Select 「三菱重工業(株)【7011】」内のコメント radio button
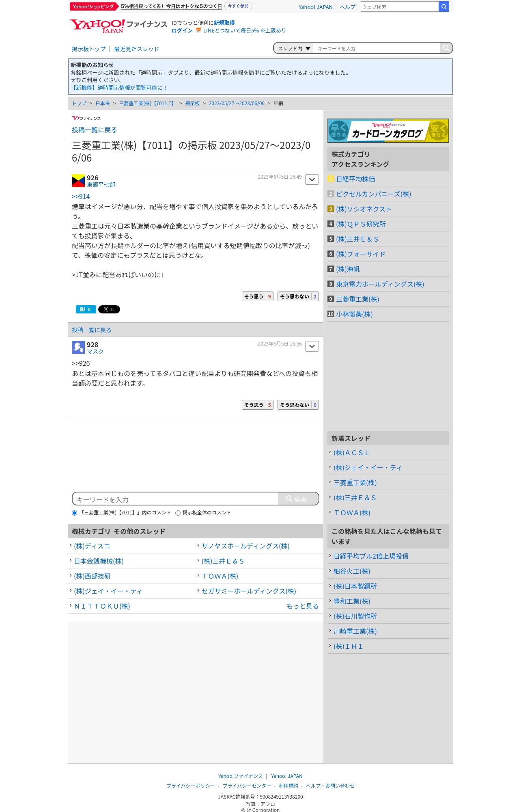This screenshot has width=521, height=812. [x=74, y=513]
